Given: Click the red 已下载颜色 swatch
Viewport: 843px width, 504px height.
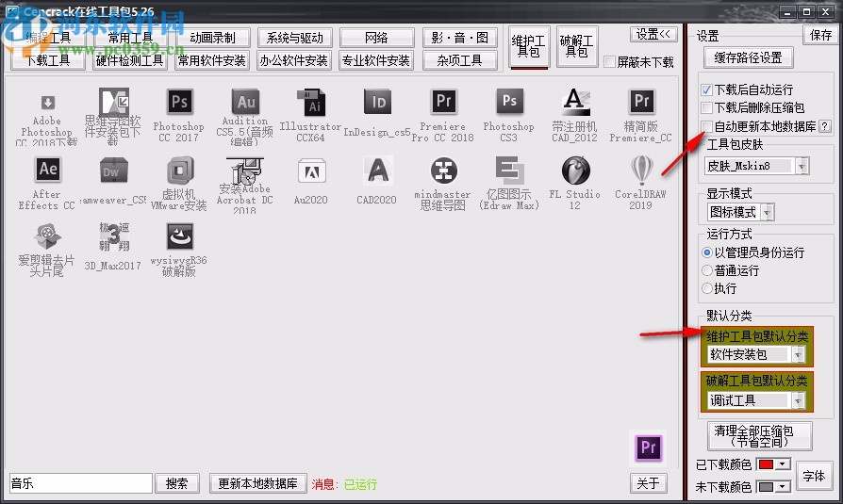Looking at the screenshot, I should 766,463.
